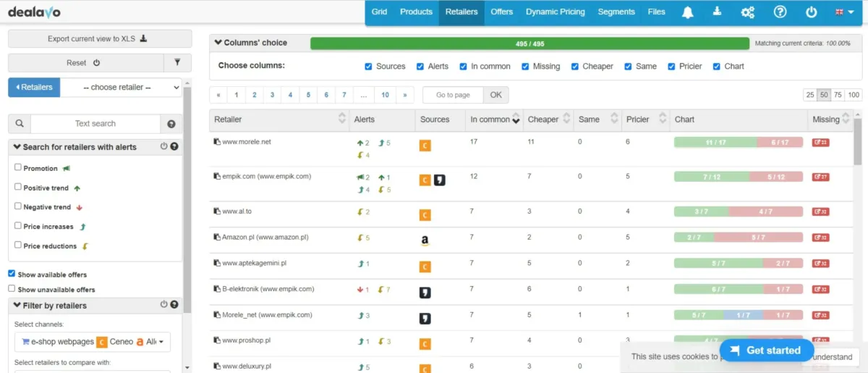Open help for Filter by retailers section
This screenshot has width=868, height=373.
[174, 305]
